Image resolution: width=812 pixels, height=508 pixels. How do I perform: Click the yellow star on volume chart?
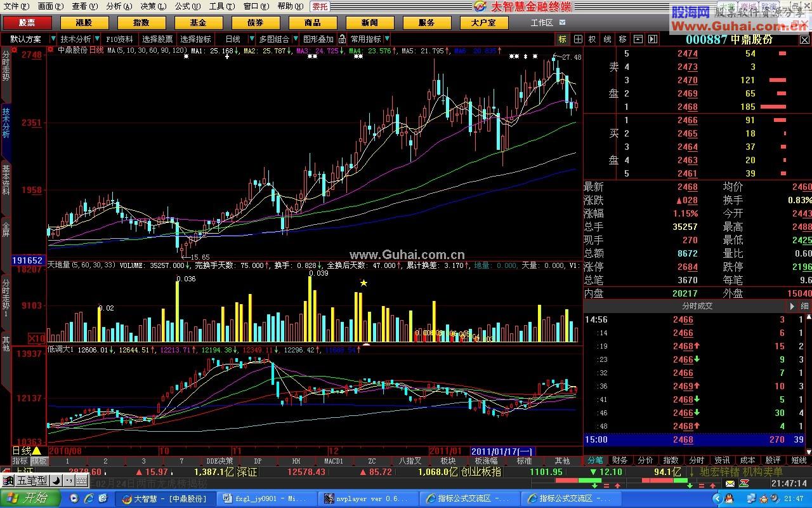click(x=363, y=283)
